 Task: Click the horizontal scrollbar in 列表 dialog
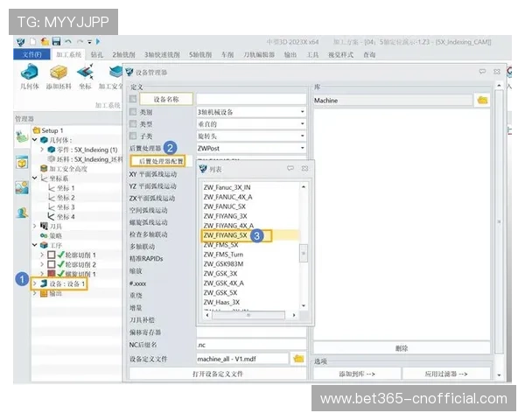coord(248,315)
